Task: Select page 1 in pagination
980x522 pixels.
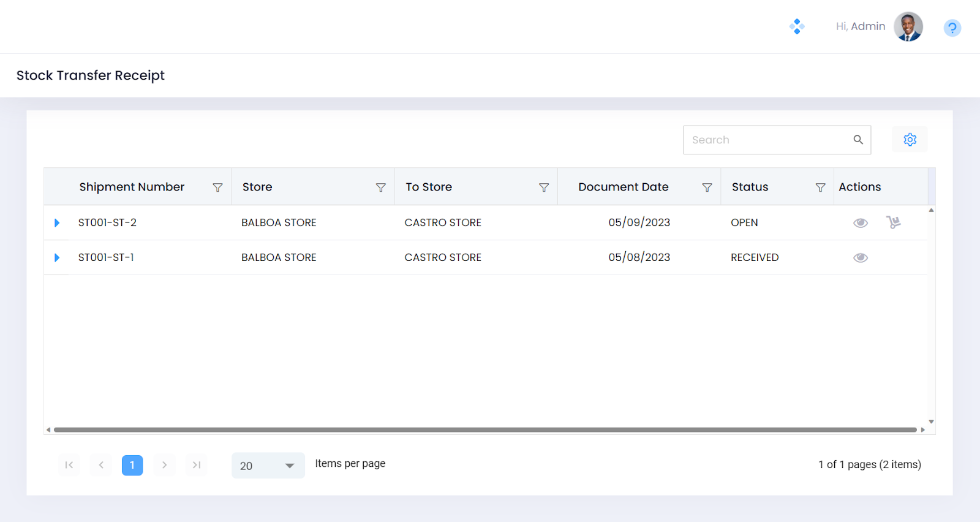Action: (x=132, y=466)
